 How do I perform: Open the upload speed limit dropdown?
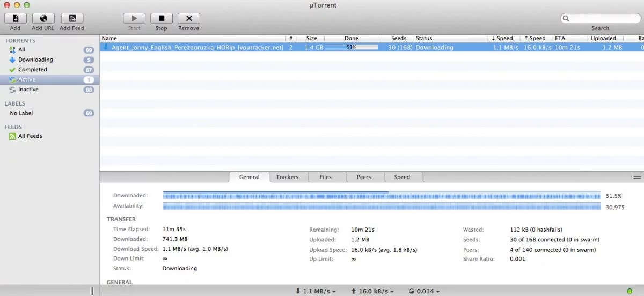point(372,291)
